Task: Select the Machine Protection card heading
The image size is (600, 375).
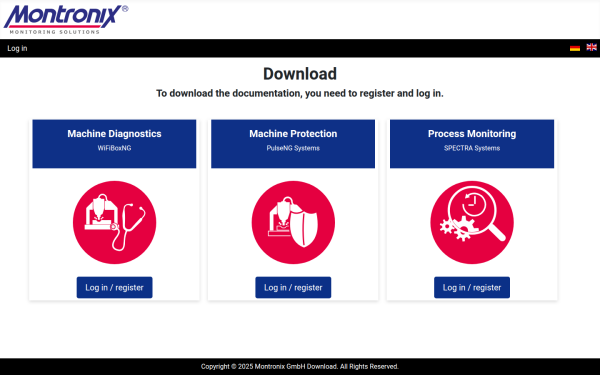Action: click(293, 134)
